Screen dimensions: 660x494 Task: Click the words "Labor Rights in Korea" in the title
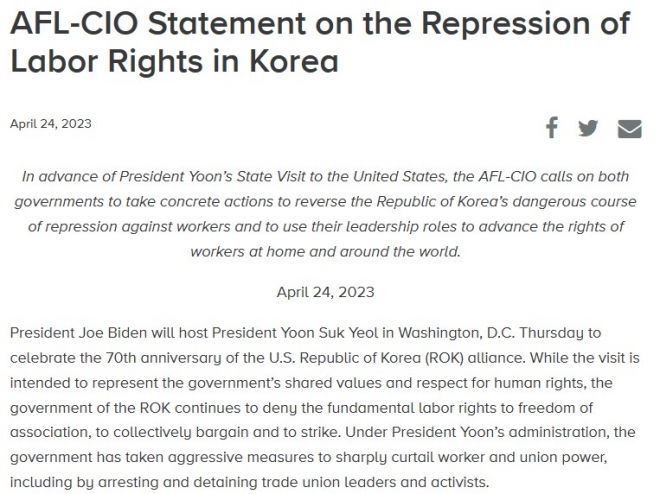coord(174,61)
